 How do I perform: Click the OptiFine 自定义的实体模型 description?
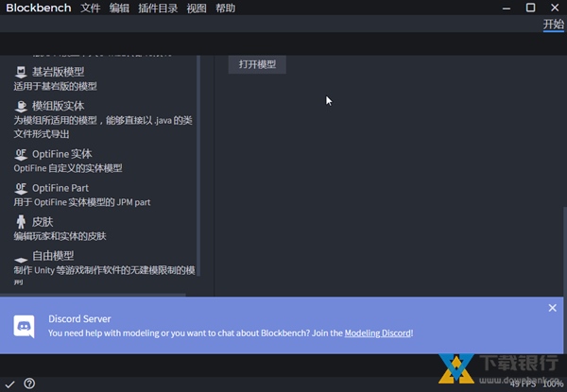(68, 168)
